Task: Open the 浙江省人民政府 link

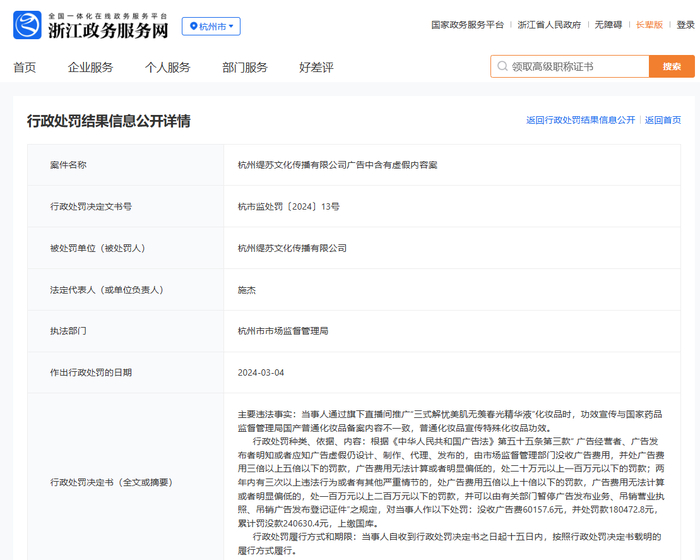Action: point(550,24)
